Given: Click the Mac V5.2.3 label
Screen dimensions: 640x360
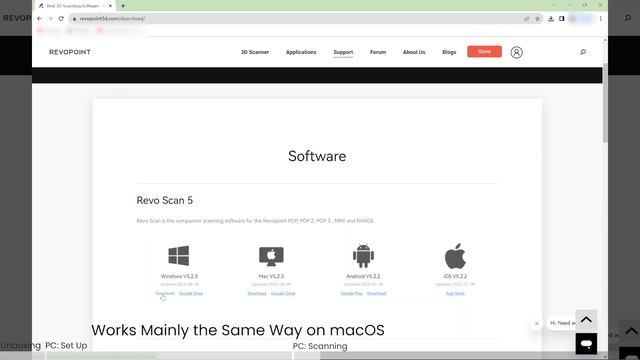Looking at the screenshot, I should pos(271,276).
